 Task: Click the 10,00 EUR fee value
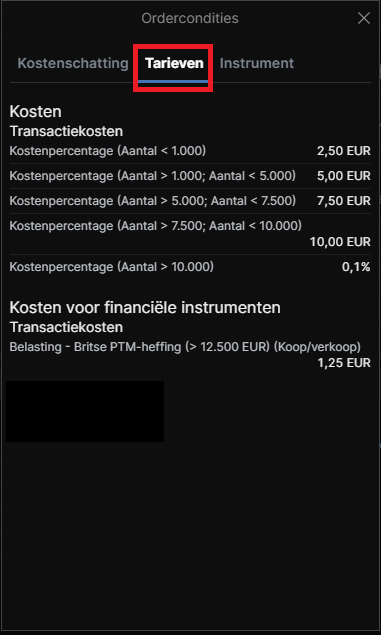(x=340, y=242)
